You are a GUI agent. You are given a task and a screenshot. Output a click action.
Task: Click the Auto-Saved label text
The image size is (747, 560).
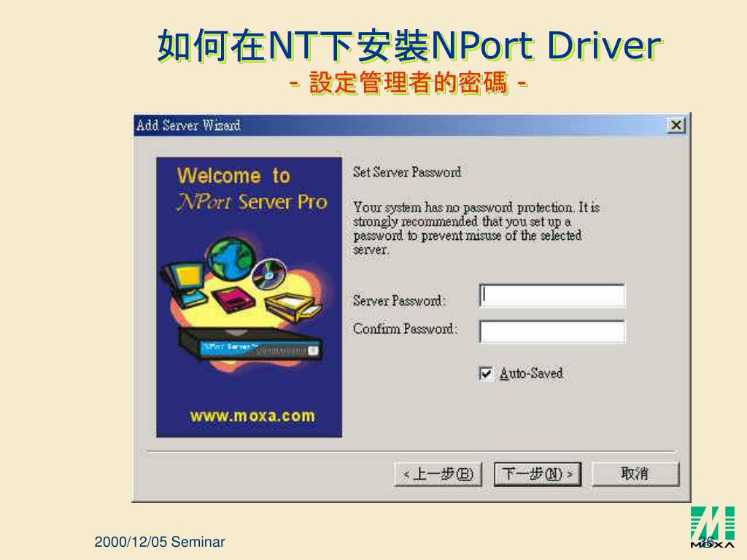point(531,373)
